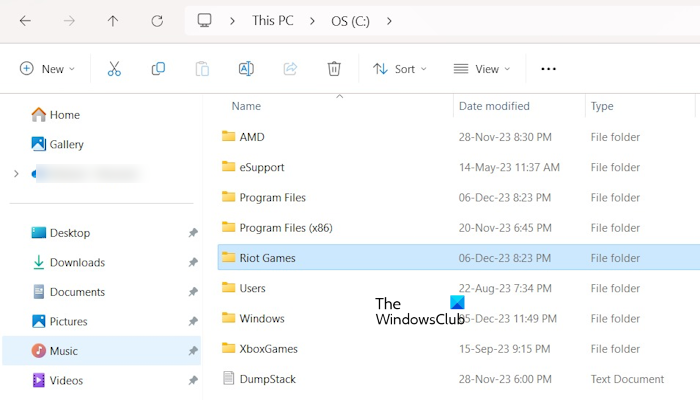Select Gallery in navigation pane
The height and width of the screenshot is (400, 700).
(x=66, y=144)
